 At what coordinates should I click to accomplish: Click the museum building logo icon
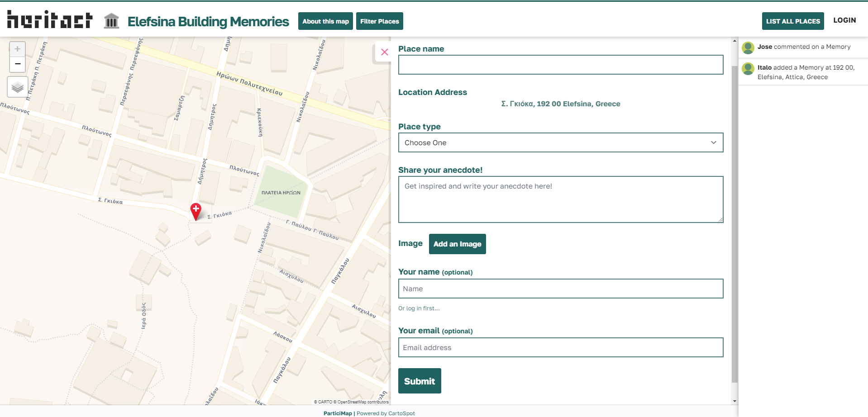click(111, 21)
